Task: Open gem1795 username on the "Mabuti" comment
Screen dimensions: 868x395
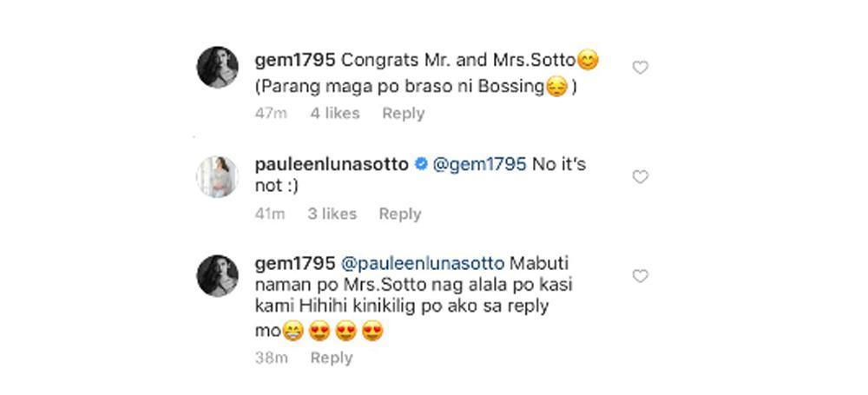Action: pyautogui.click(x=295, y=261)
